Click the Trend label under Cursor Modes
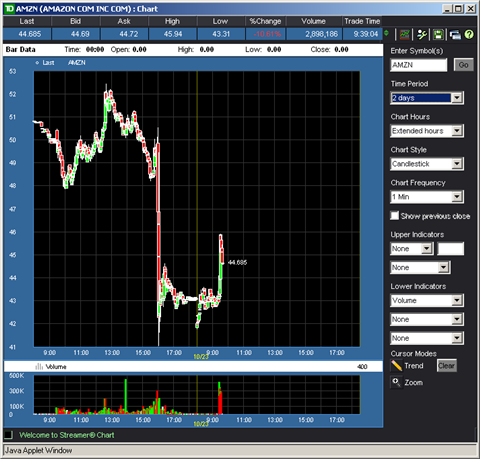 click(x=414, y=366)
